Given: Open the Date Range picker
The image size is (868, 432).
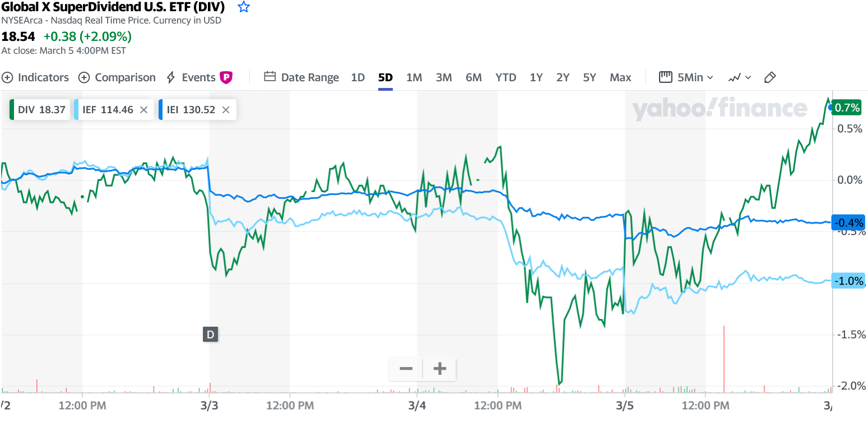Looking at the screenshot, I should click(301, 77).
